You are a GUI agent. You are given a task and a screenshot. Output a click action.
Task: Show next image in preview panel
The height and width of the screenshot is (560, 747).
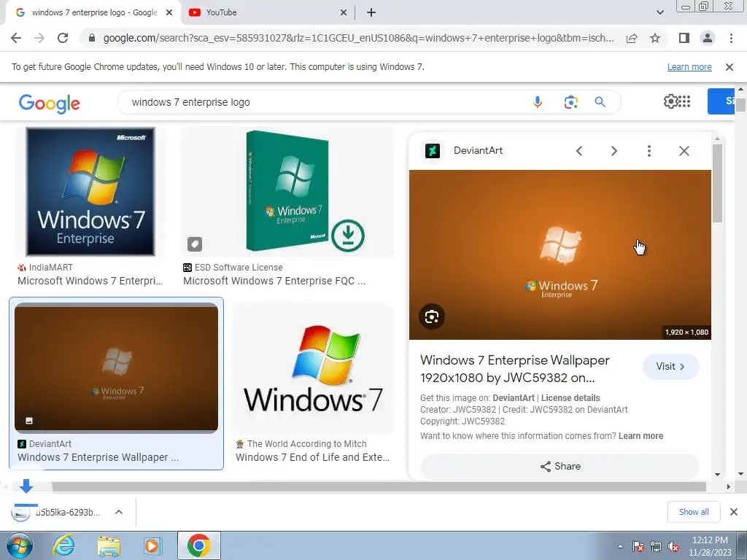tap(614, 151)
